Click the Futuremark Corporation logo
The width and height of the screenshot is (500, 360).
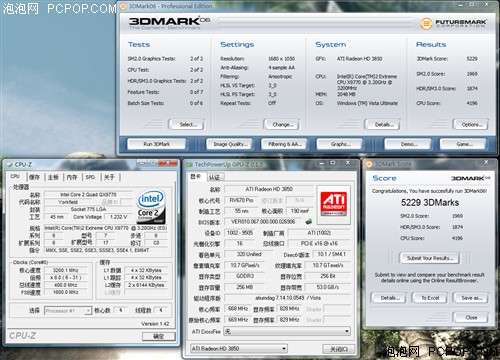pos(453,23)
